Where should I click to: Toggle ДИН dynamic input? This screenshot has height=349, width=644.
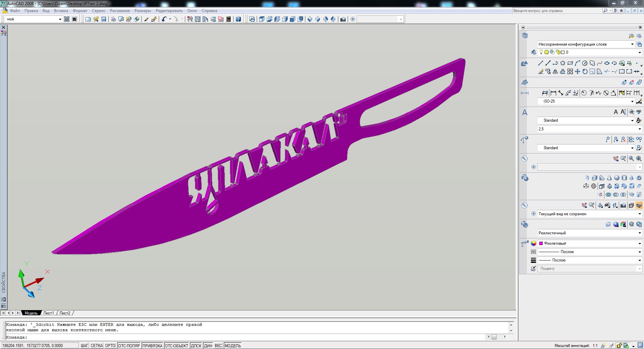[x=208, y=346]
